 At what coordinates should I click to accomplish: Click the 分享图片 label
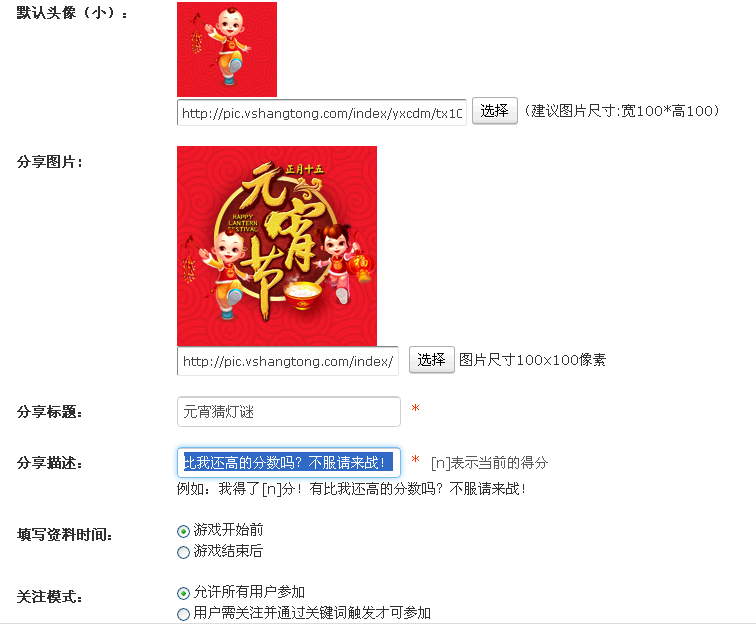(50, 162)
